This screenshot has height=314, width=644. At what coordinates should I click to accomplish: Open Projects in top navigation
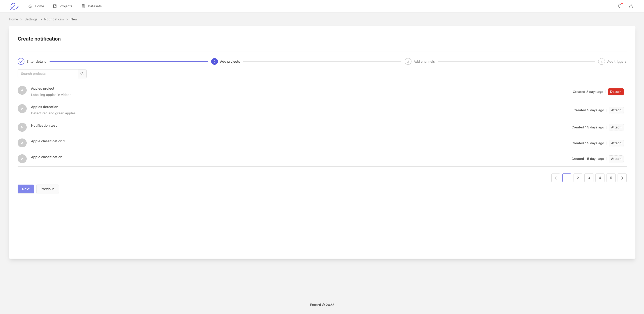[x=63, y=6]
